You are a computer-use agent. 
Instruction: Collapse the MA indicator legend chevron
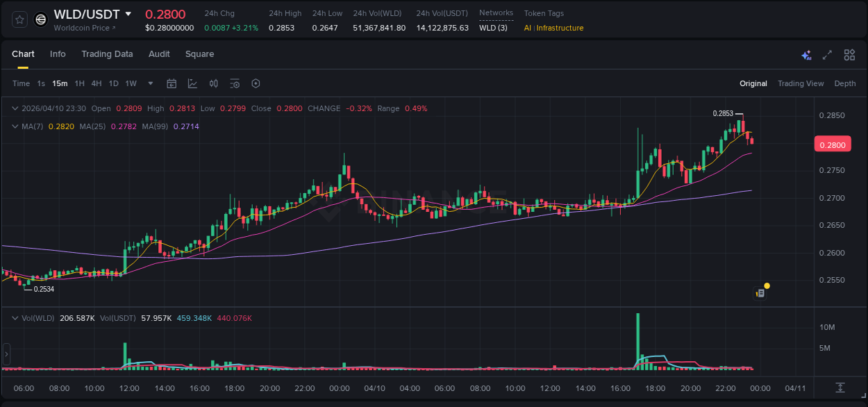click(x=15, y=126)
